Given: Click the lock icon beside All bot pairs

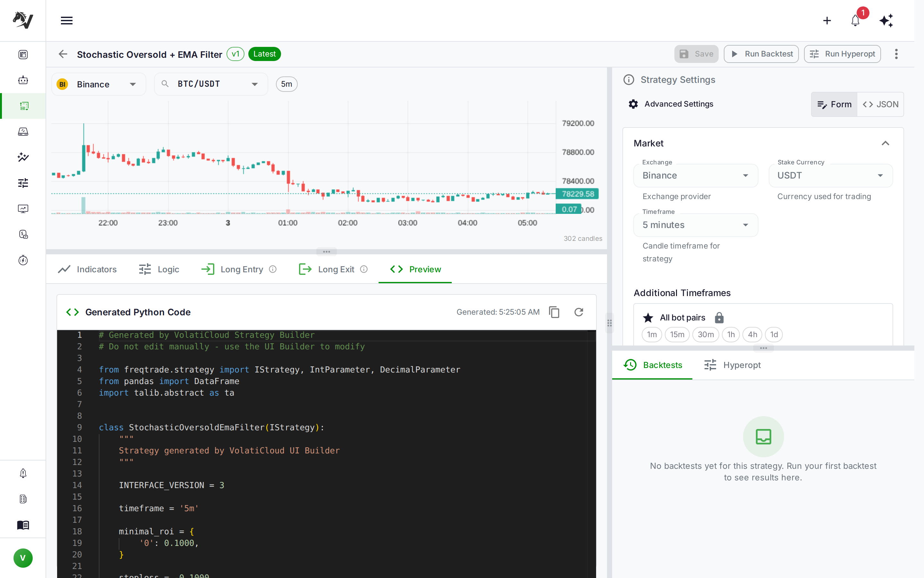Looking at the screenshot, I should tap(719, 318).
